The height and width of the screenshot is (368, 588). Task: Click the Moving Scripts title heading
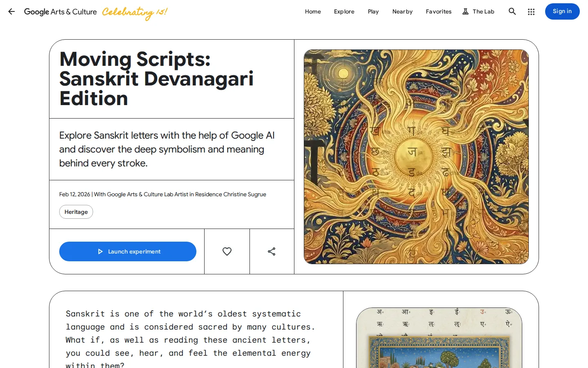156,79
